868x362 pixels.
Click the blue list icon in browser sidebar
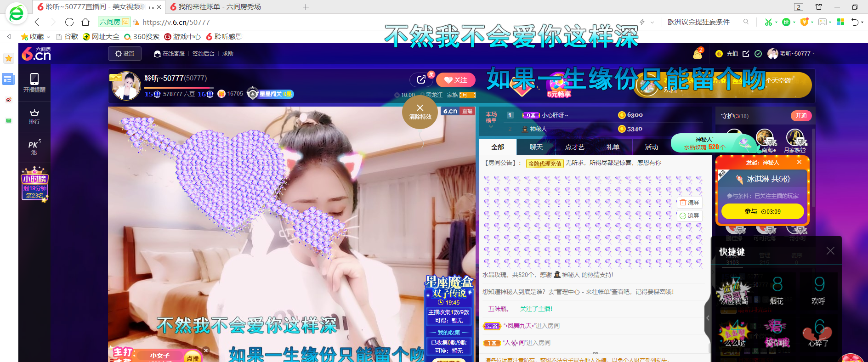click(8, 79)
